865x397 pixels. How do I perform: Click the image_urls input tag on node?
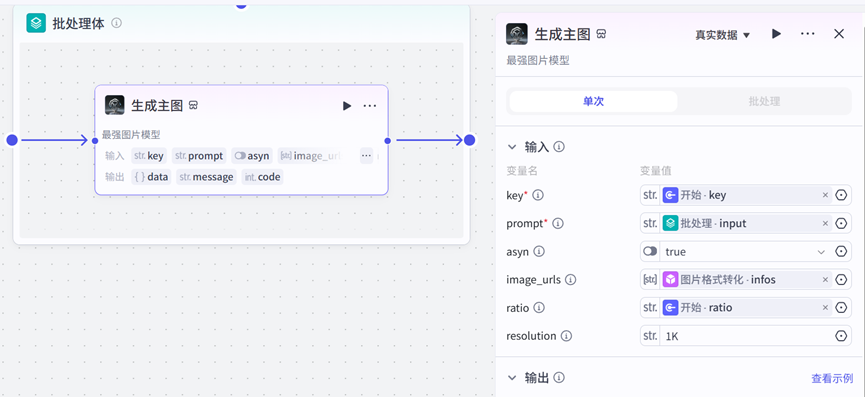point(311,156)
